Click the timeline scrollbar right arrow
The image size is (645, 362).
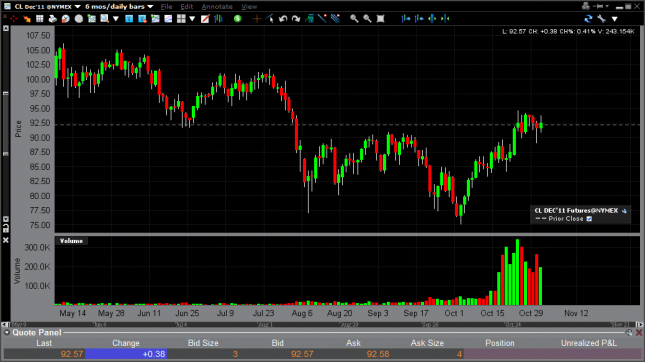[x=639, y=325]
